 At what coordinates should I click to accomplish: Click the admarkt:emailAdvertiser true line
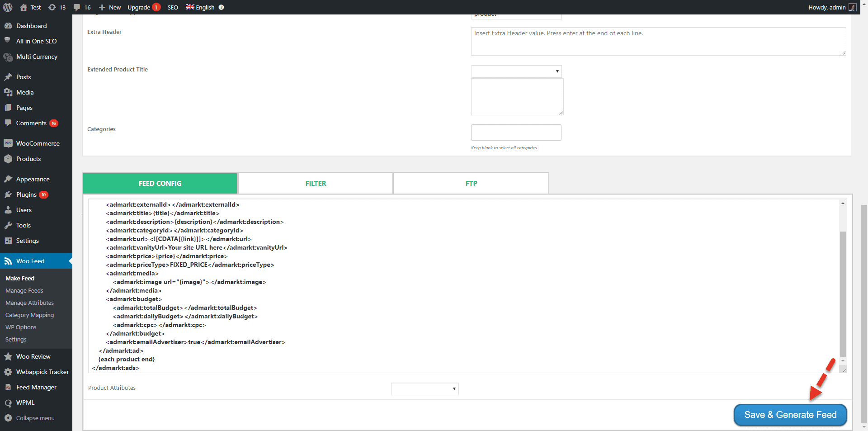point(195,342)
